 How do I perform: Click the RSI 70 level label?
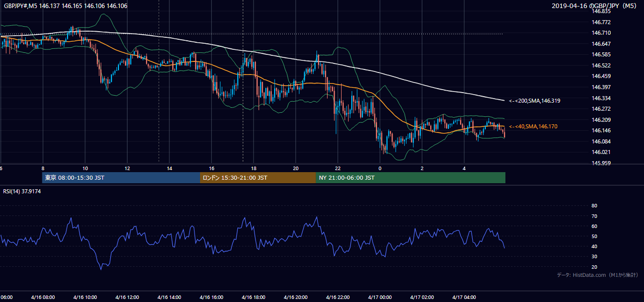(594, 216)
